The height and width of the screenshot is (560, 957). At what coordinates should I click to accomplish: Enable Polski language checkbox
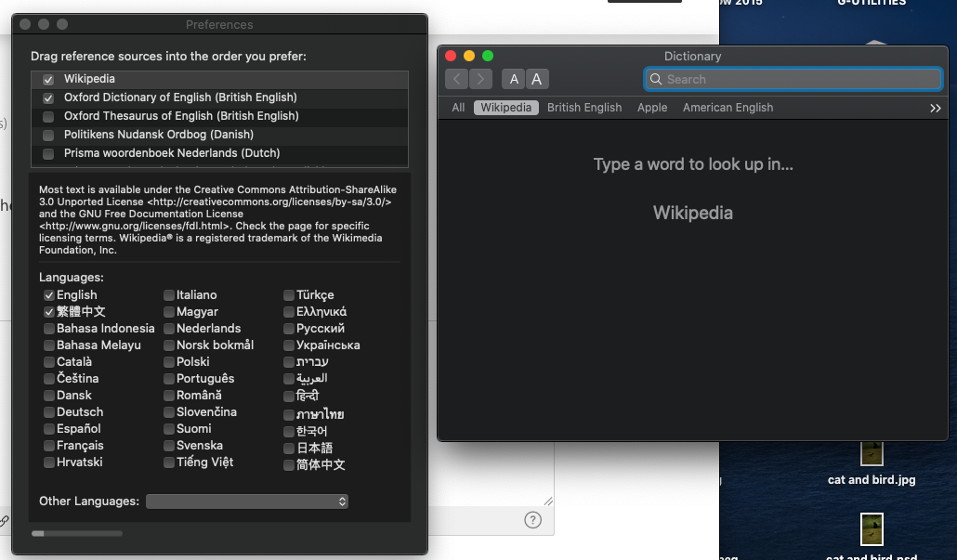tap(168, 362)
